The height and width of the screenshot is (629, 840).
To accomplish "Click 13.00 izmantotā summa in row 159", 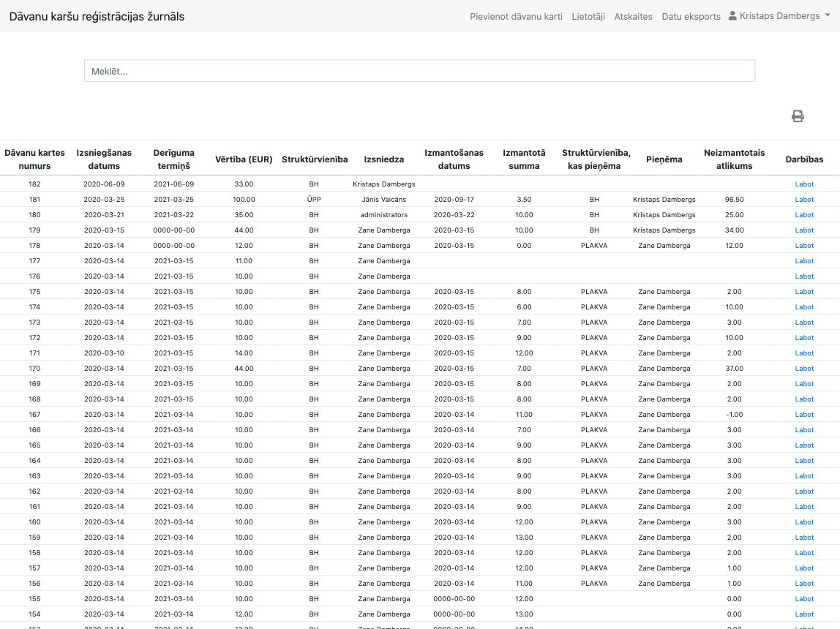I will click(524, 538).
